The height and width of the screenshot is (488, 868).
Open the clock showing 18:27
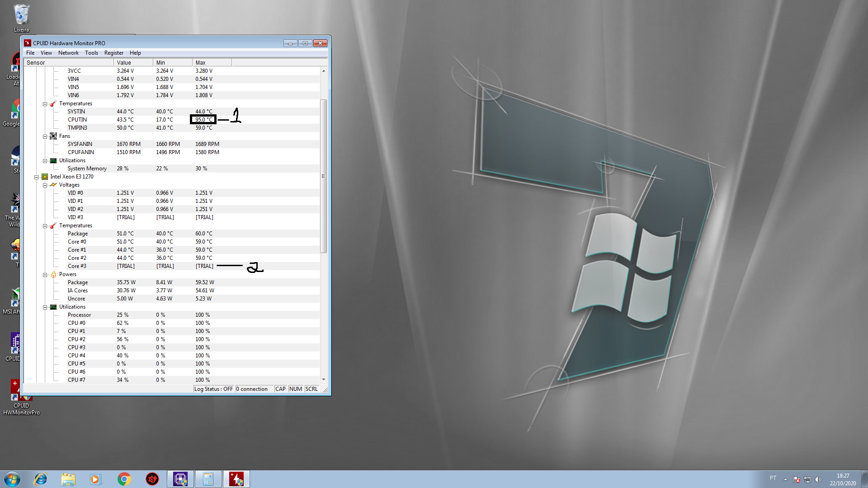point(843,479)
